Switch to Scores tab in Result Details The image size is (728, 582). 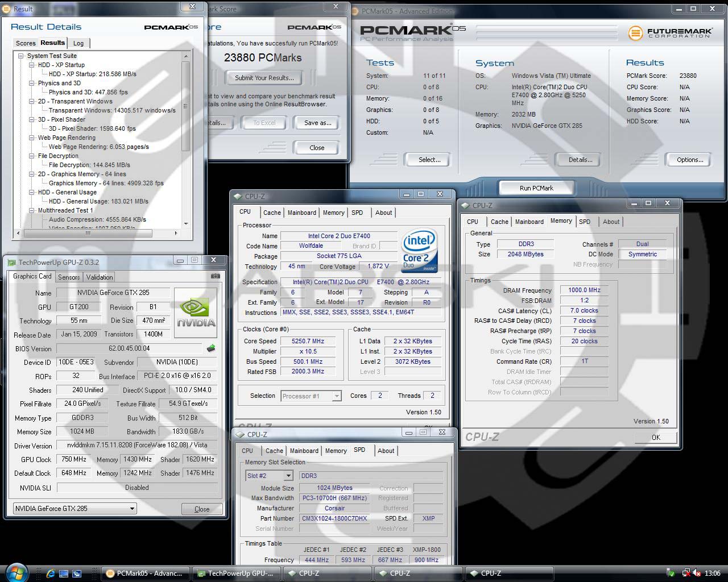tap(26, 43)
